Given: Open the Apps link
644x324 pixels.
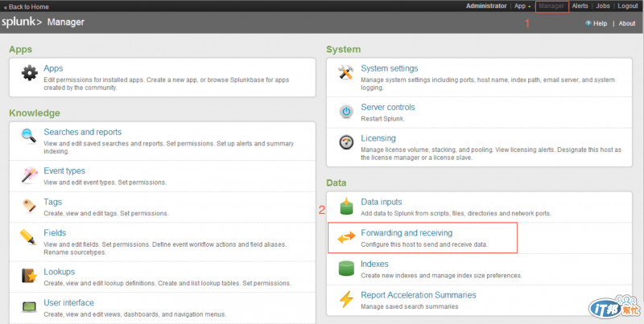Looking at the screenshot, I should (53, 68).
